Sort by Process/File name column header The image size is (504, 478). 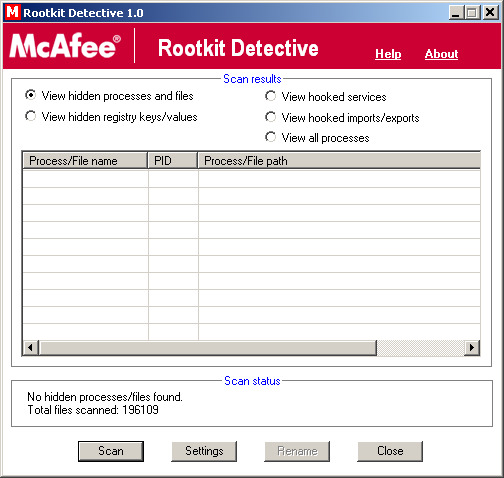click(x=85, y=161)
